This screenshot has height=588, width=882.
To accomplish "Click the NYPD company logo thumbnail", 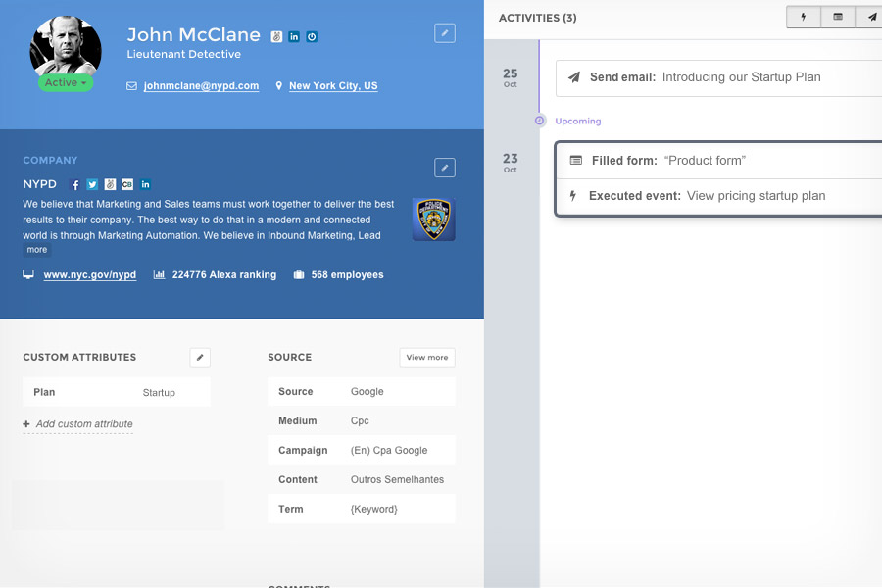I will (x=433, y=220).
